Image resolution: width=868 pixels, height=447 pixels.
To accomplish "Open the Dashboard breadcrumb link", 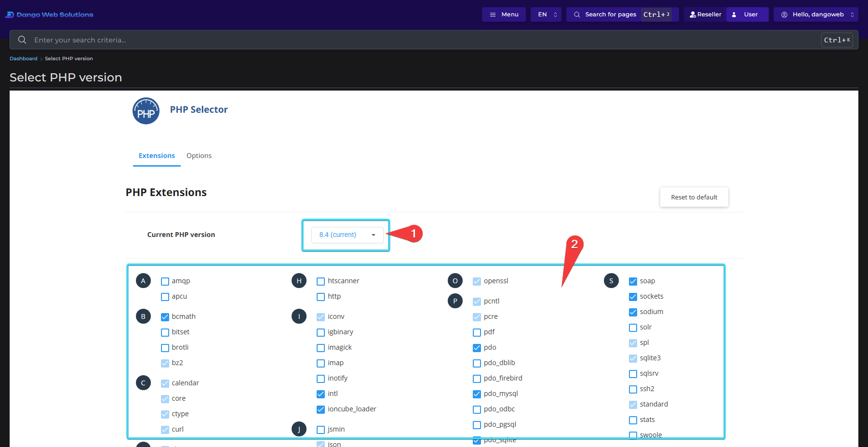I will (24, 59).
